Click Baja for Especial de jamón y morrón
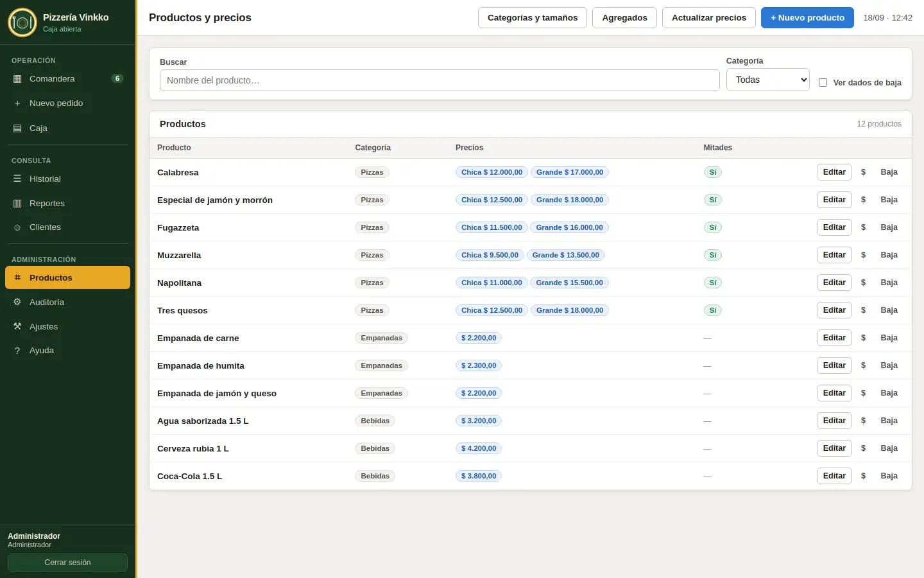This screenshot has width=924, height=578. click(x=889, y=200)
